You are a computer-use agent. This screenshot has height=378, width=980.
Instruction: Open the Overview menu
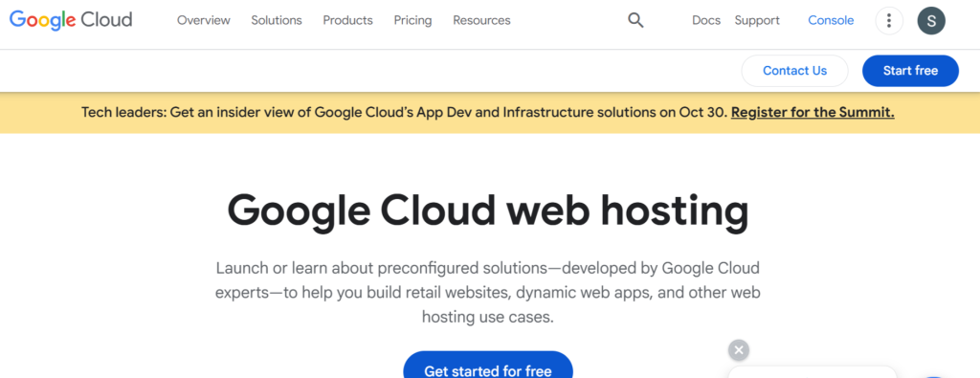(204, 21)
